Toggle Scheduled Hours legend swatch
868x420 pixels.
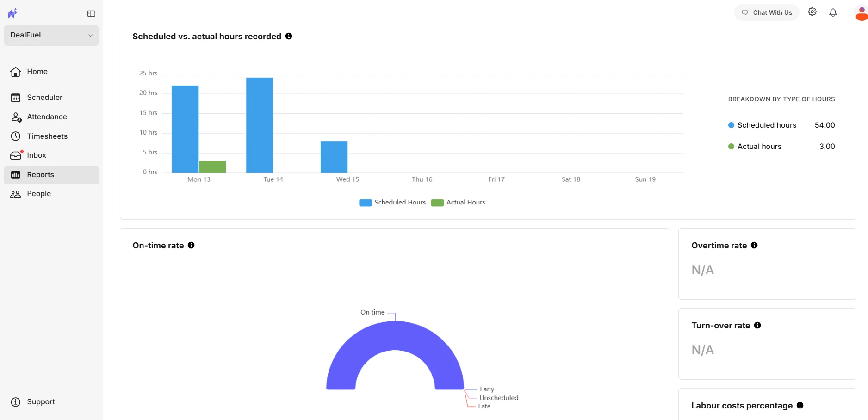pos(366,203)
